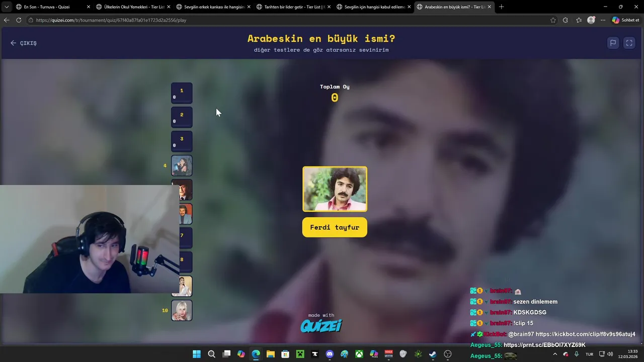Image resolution: width=644 pixels, height=362 pixels.
Task: Open browser profile avatar
Action: (x=591, y=20)
